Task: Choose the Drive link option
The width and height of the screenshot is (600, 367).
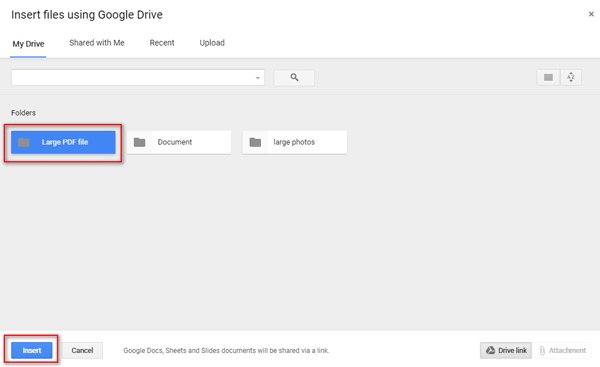Action: tap(506, 350)
